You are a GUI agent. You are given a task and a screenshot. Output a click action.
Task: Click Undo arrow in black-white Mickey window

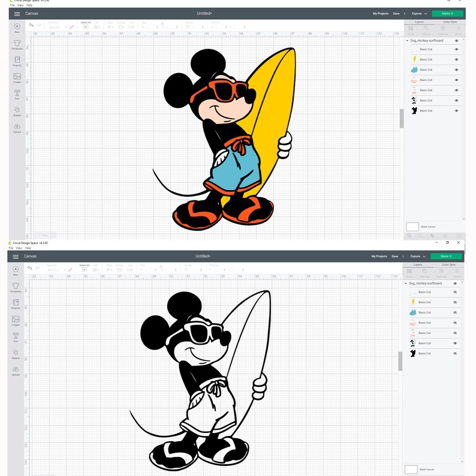tap(30, 268)
